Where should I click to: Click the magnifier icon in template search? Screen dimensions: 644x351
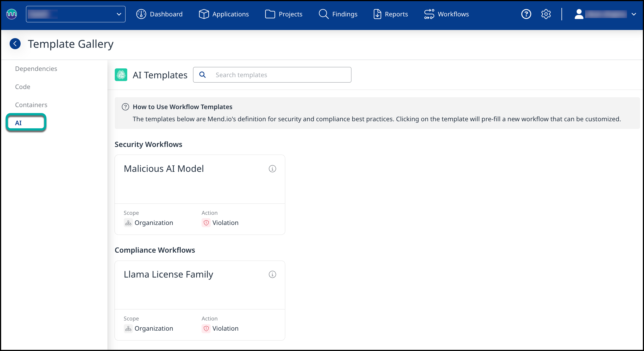202,75
